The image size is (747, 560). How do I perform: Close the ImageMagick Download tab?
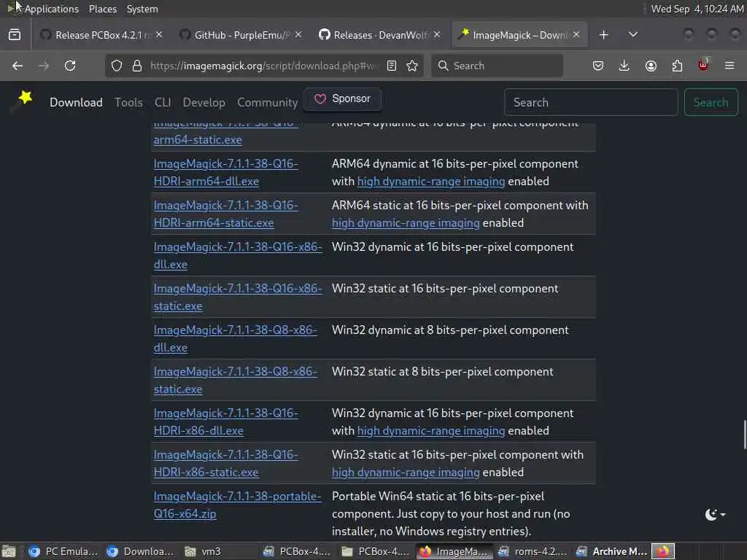576,35
